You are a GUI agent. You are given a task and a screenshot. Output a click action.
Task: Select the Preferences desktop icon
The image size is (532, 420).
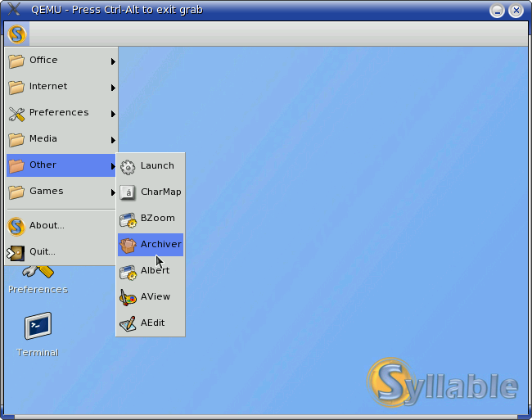click(38, 272)
